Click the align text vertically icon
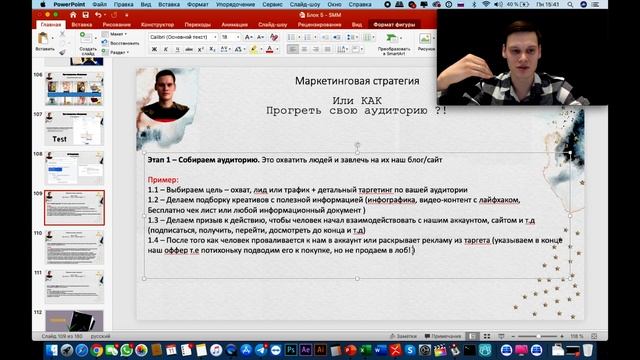Screen dimensions: 640x360 (356, 49)
